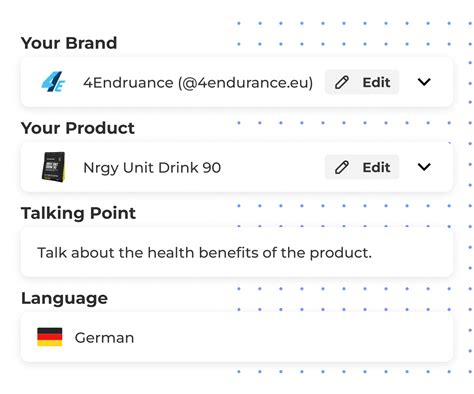Viewport: 474px width, 394px height.
Task: Click the Language heading
Action: [64, 298]
